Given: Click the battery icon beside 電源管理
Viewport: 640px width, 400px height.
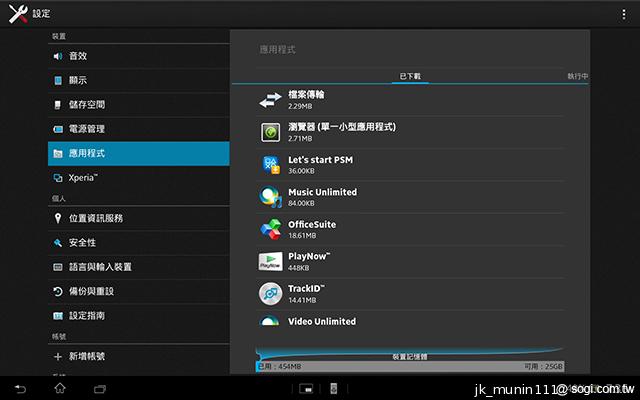Looking at the screenshot, I should pyautogui.click(x=58, y=129).
